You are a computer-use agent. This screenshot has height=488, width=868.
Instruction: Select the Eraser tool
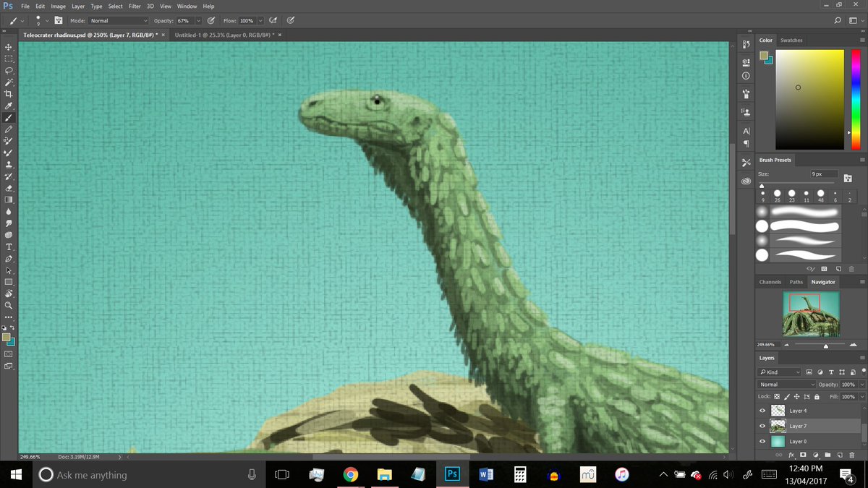point(9,188)
